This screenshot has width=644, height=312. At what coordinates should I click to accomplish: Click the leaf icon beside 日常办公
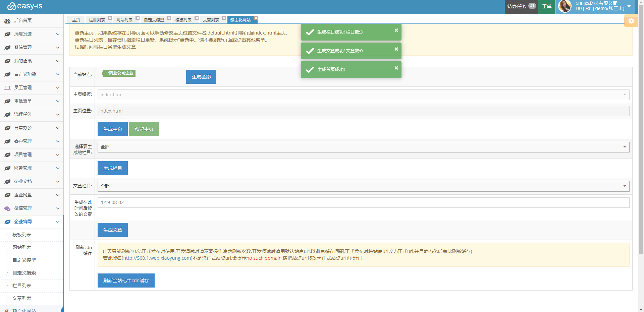coord(7,128)
